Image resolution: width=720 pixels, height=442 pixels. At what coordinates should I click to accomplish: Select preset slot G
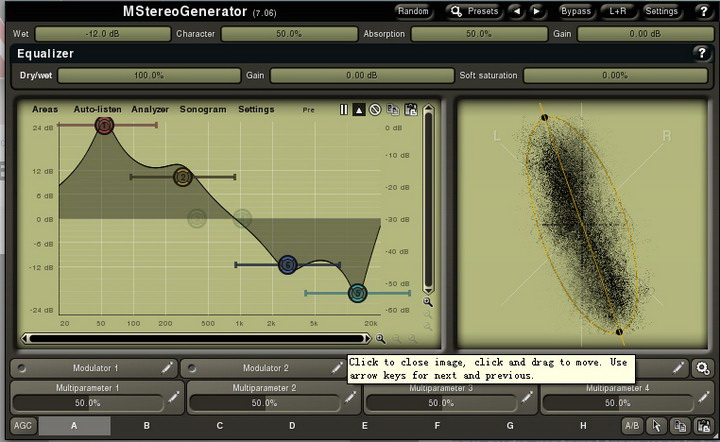tap(510, 426)
